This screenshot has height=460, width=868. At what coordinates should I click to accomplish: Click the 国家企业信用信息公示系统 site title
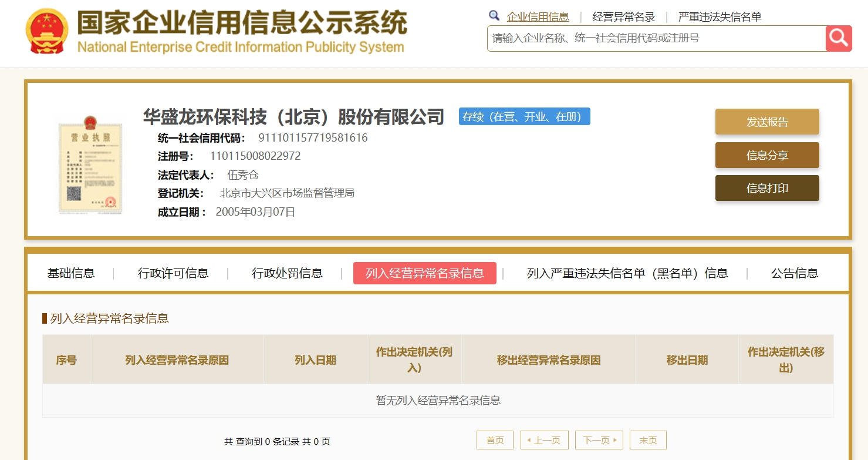[242, 23]
